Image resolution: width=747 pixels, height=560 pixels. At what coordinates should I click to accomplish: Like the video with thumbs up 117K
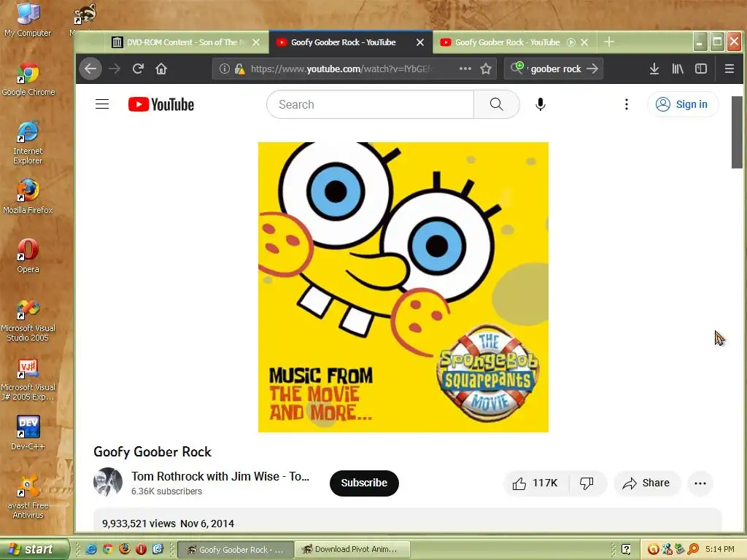tap(535, 483)
